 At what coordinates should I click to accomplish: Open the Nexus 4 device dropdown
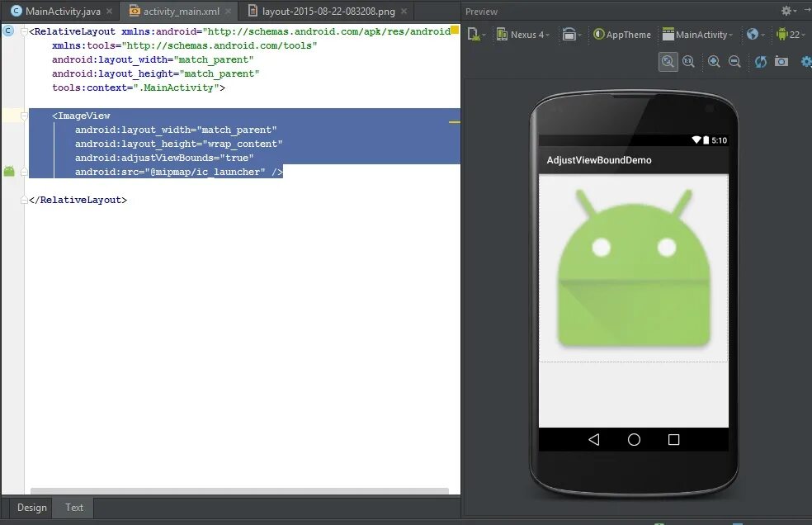click(x=522, y=35)
